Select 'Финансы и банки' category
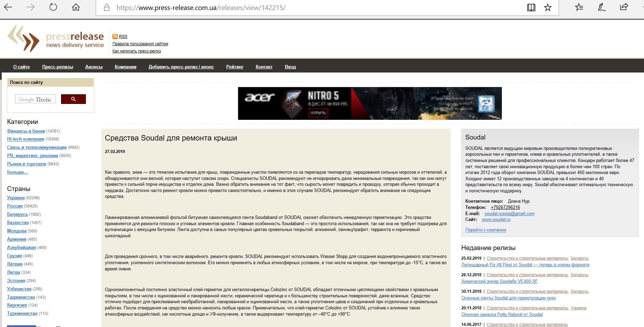The image size is (644, 327). coord(26,131)
